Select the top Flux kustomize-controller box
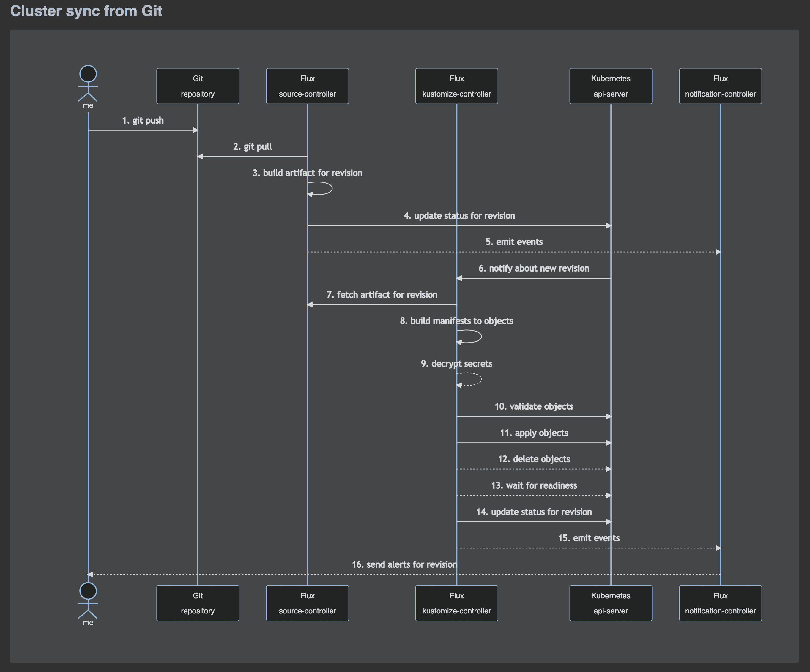 coord(457,86)
